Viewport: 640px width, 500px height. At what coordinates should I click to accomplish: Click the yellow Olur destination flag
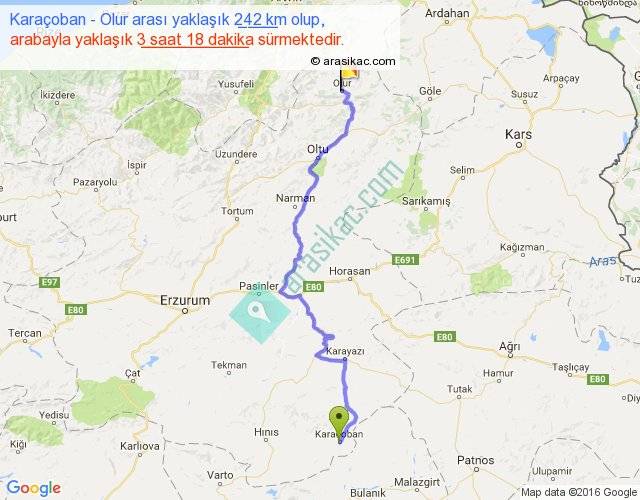(x=349, y=73)
